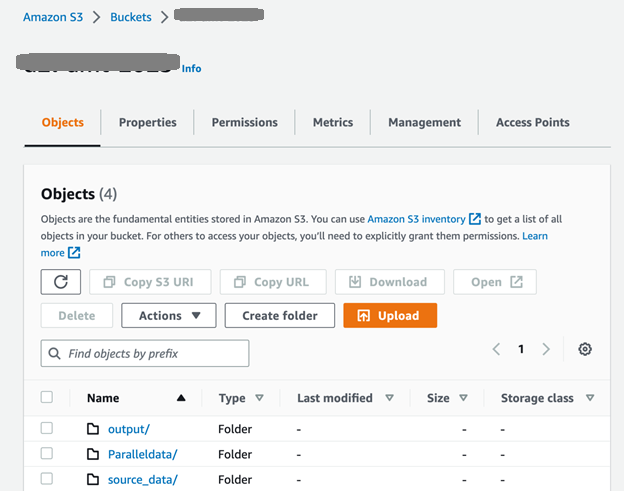
Task: Sort by Type column arrow
Action: (x=259, y=397)
